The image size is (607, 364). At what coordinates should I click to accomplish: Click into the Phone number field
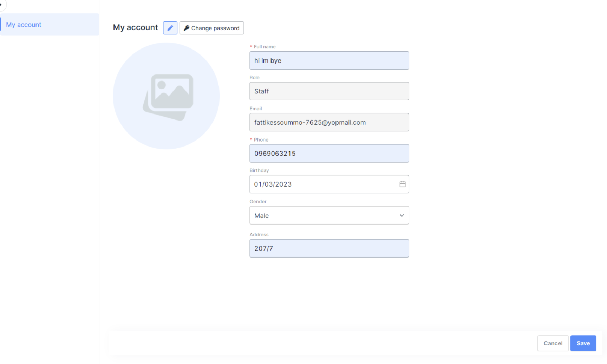coord(329,154)
